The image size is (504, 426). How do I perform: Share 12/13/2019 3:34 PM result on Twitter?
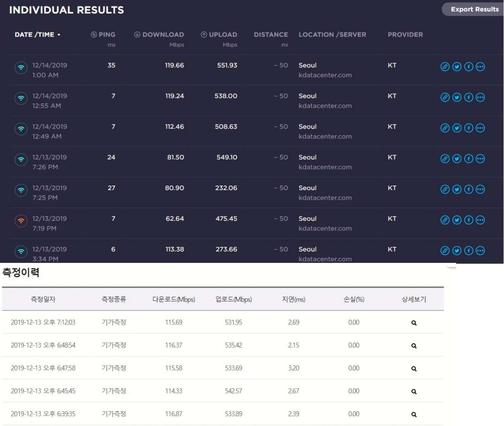click(x=457, y=251)
